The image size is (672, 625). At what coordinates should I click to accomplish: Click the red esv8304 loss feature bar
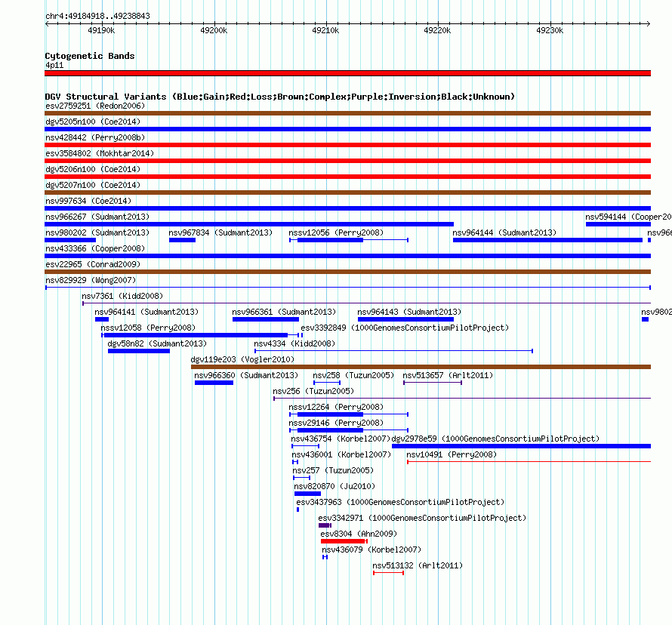[344, 541]
